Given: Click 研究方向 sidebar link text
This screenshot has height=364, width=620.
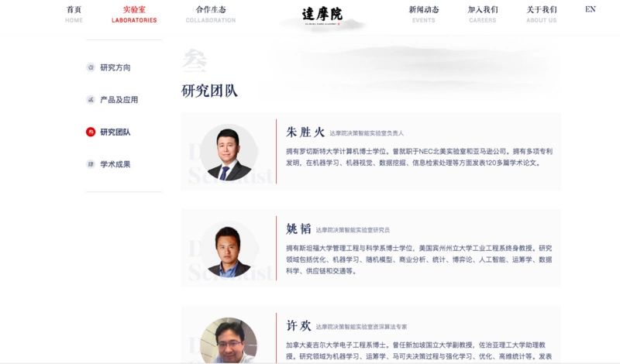Looking at the screenshot, I should pos(115,67).
